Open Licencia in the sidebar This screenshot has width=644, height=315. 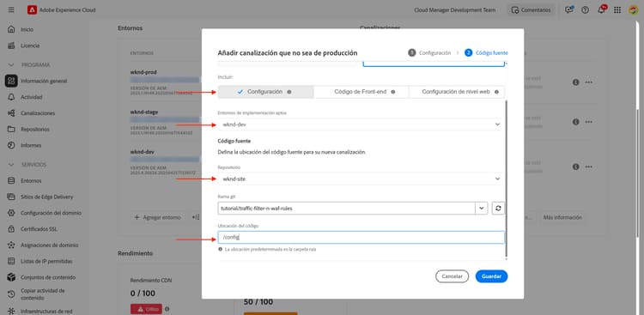pyautogui.click(x=30, y=45)
